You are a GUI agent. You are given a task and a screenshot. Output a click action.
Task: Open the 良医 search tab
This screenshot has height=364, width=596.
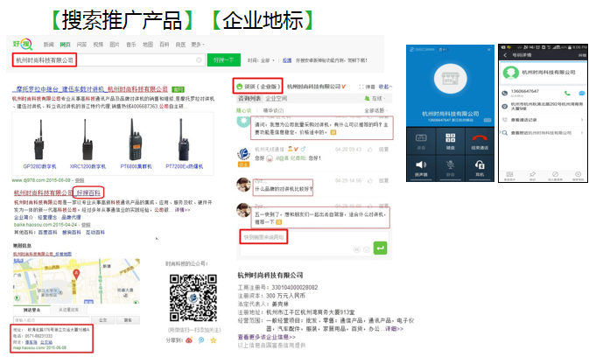click(x=180, y=45)
